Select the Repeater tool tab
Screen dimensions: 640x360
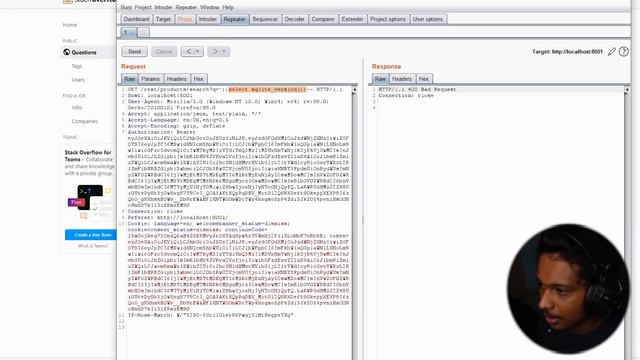coord(235,19)
